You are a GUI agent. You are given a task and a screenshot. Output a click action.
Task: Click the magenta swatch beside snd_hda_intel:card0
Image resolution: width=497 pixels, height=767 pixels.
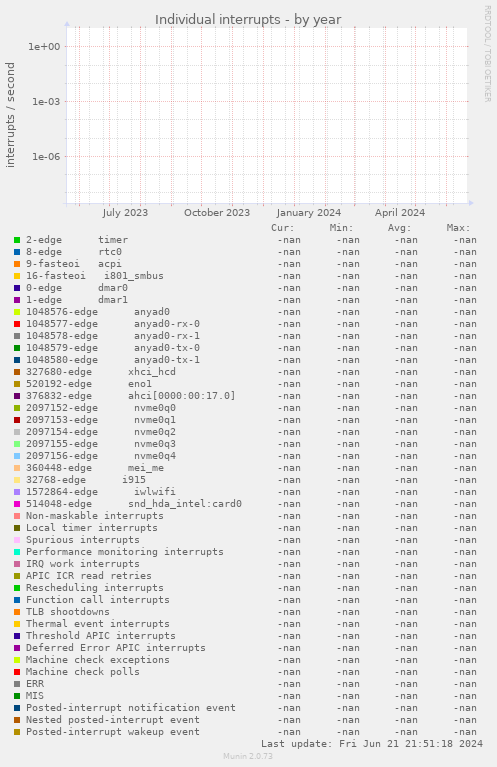(17, 504)
